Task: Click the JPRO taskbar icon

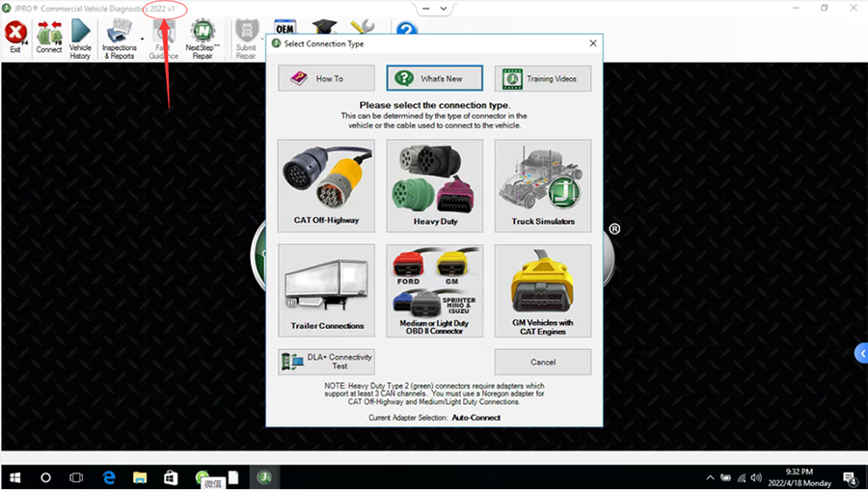Action: [x=264, y=477]
